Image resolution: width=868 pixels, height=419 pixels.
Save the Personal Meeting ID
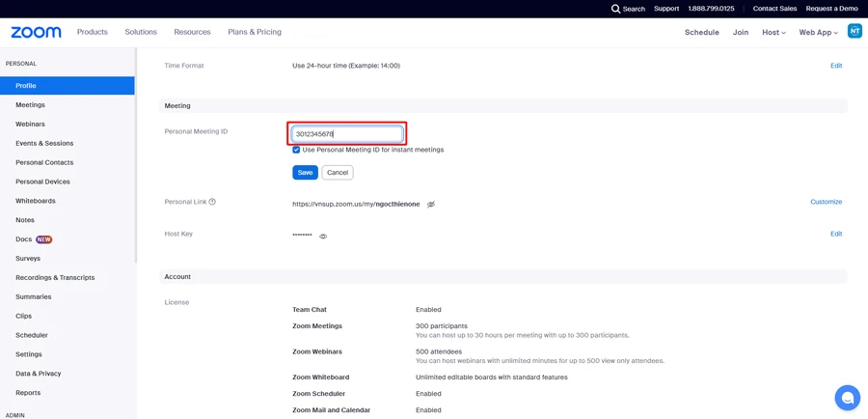click(x=305, y=173)
